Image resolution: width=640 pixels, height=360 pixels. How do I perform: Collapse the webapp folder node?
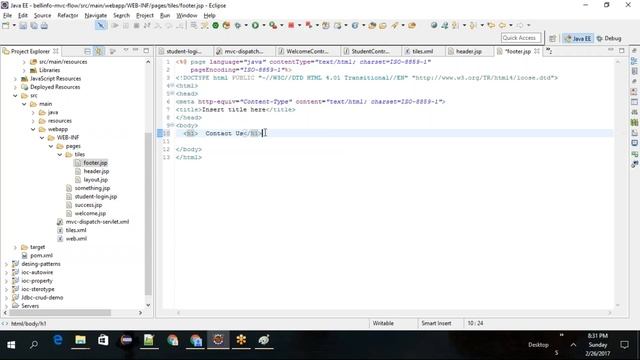coord(33,129)
